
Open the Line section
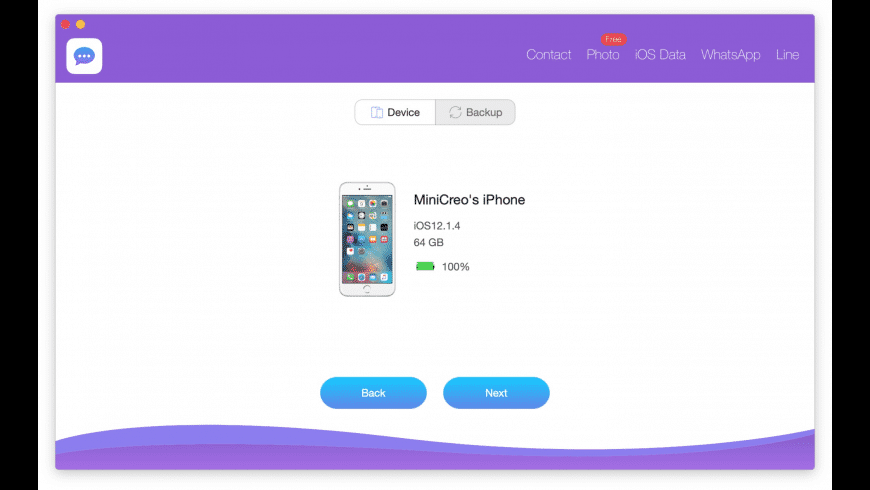click(x=787, y=54)
